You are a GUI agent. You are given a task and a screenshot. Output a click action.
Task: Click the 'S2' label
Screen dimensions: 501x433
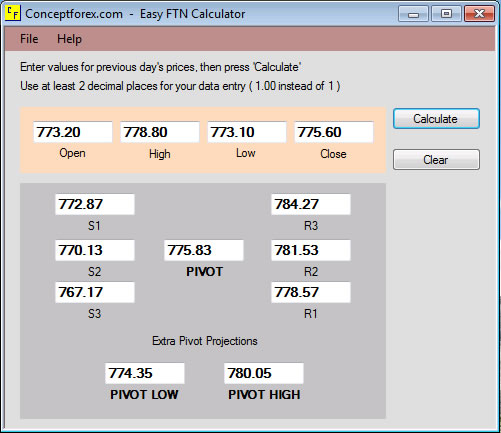(x=94, y=272)
